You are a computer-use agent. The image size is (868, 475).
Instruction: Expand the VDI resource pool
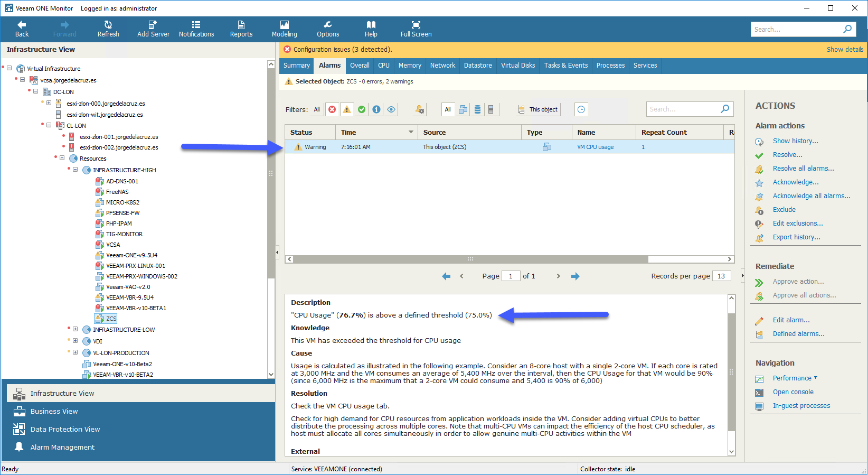(75, 341)
